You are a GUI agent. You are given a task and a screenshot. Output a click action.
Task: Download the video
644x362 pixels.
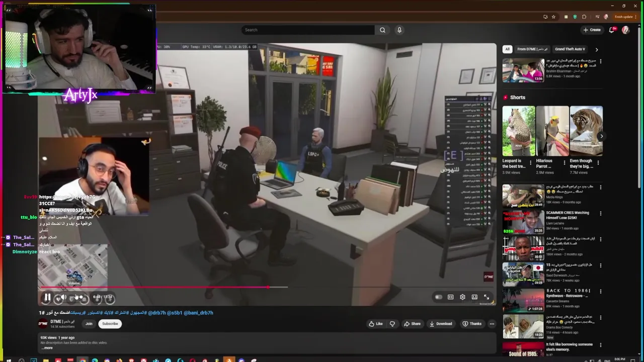[x=441, y=324]
